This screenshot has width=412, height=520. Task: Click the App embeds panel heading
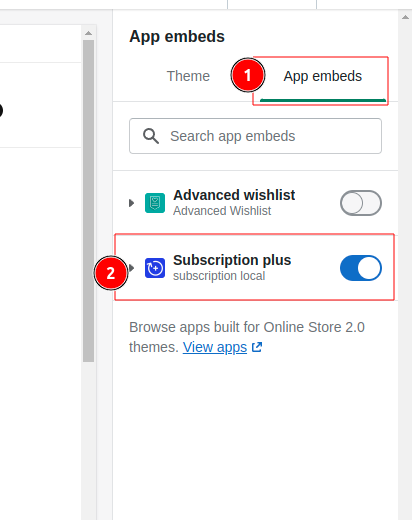[x=177, y=37]
